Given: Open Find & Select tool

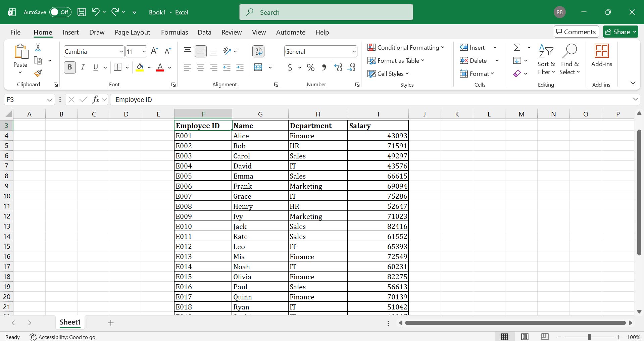Looking at the screenshot, I should (x=570, y=60).
